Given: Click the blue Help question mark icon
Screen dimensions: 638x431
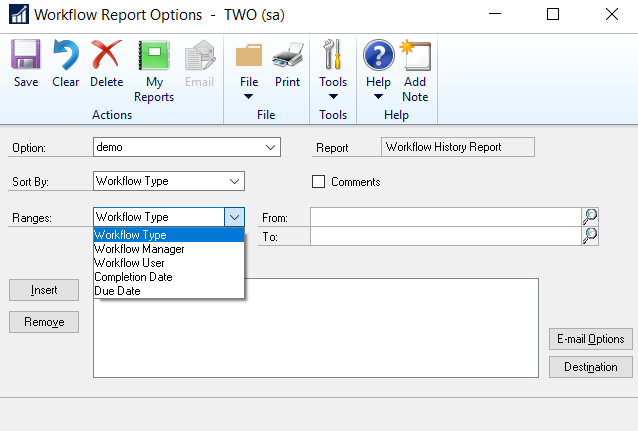Looking at the screenshot, I should pos(378,55).
